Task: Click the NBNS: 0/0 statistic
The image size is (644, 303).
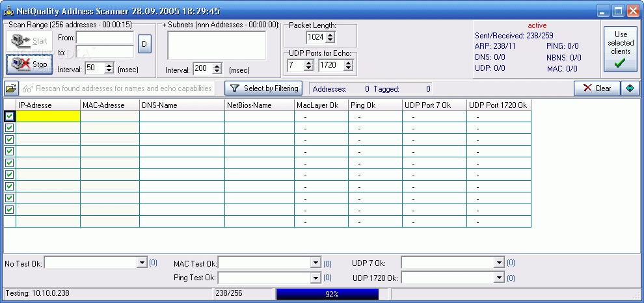Action: point(564,58)
